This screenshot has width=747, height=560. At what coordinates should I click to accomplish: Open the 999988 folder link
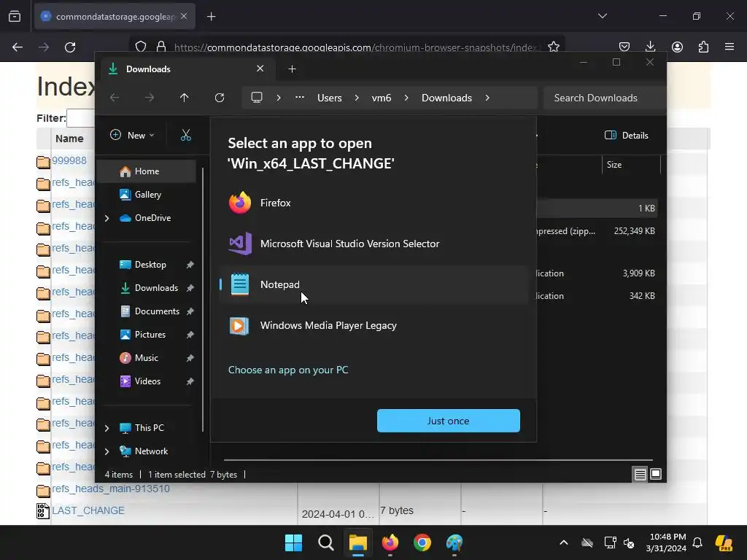69,160
